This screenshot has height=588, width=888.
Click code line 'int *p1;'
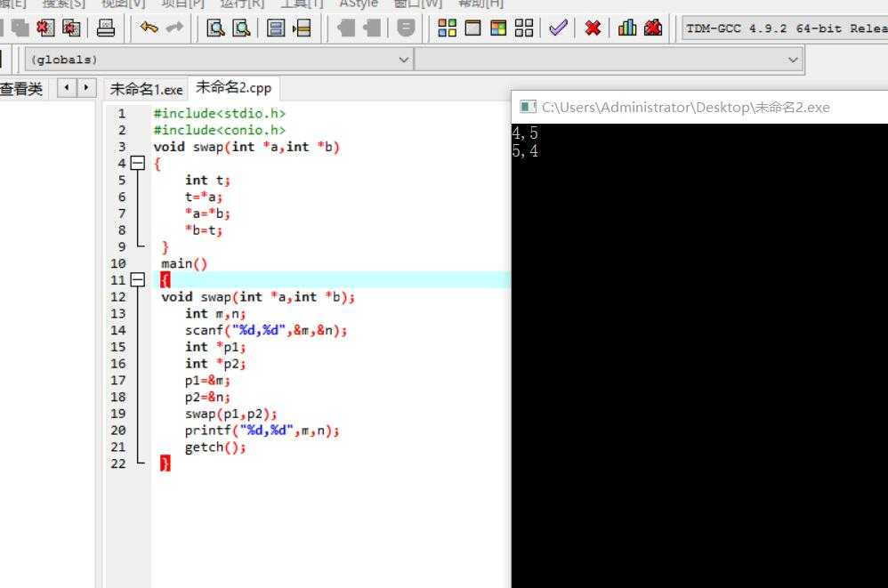pyautogui.click(x=215, y=347)
